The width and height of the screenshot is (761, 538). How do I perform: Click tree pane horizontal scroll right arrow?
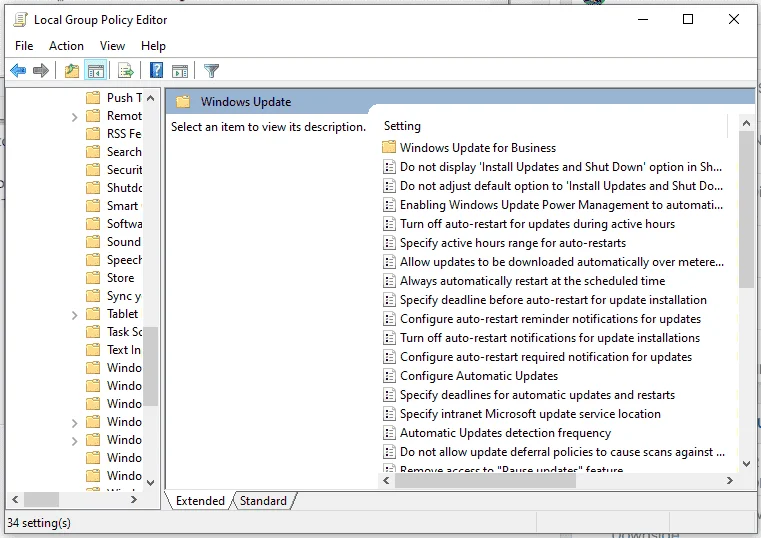133,499
